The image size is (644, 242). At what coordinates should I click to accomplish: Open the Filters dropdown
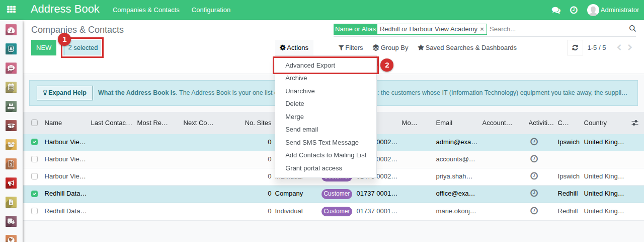click(x=351, y=48)
